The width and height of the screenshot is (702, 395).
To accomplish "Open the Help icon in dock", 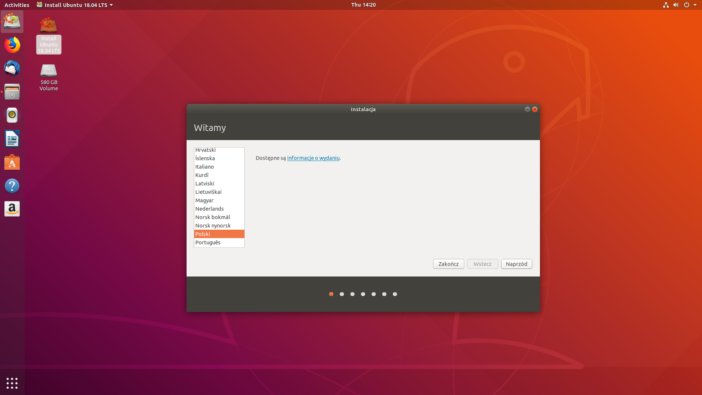I will coord(12,185).
